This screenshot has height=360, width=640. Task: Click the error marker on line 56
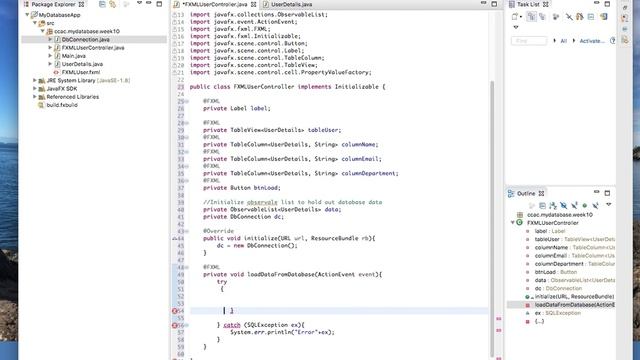[x=175, y=325]
